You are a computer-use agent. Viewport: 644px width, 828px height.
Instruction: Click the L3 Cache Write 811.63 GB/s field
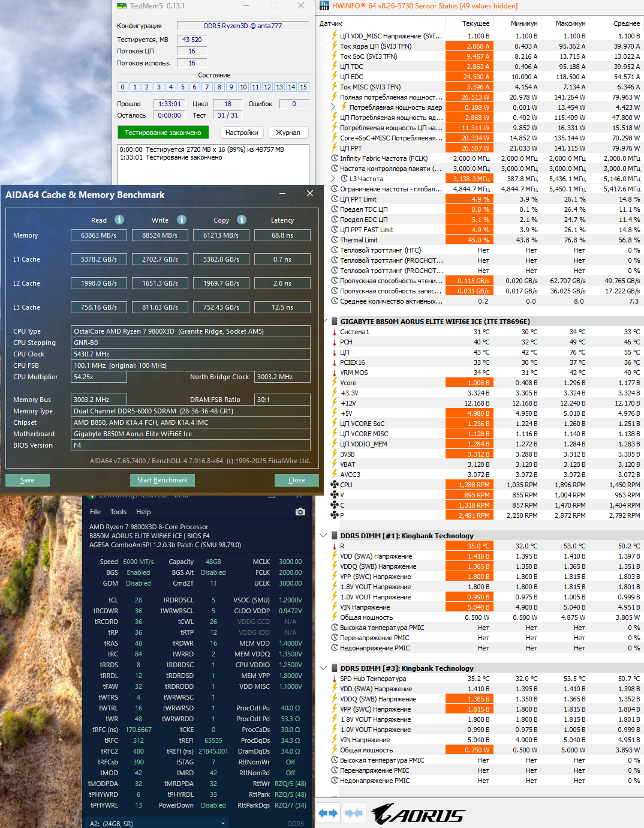(x=160, y=307)
